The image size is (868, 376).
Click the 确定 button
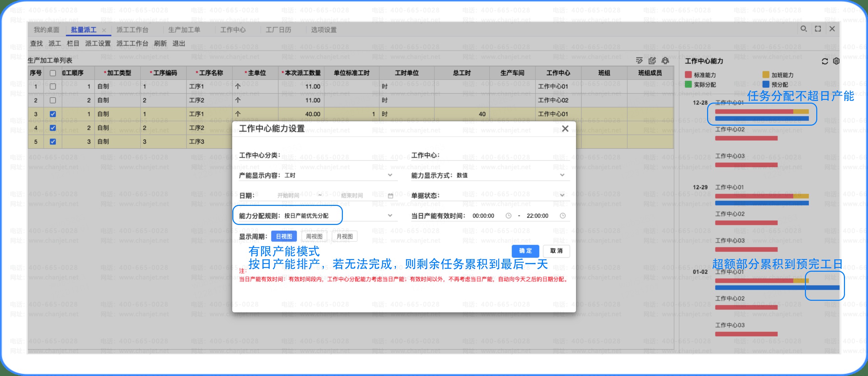pyautogui.click(x=525, y=251)
